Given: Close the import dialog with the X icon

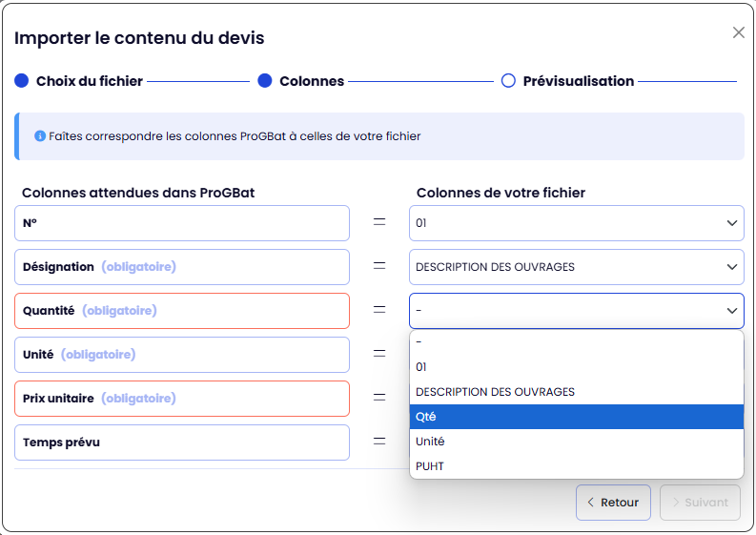Looking at the screenshot, I should coord(738,32).
